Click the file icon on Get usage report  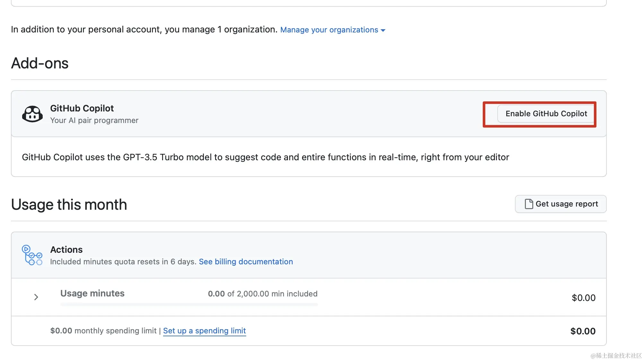[528, 204]
